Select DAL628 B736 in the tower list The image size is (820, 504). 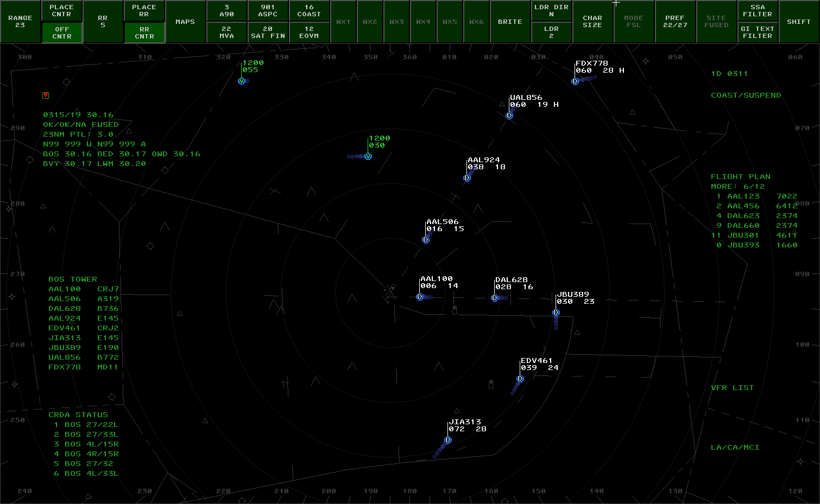pos(84,309)
